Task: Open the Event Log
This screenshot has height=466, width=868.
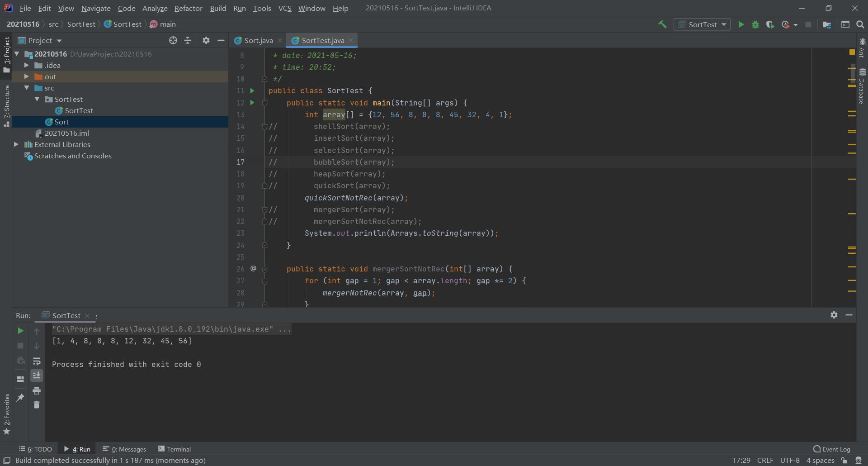Action: [832, 449]
